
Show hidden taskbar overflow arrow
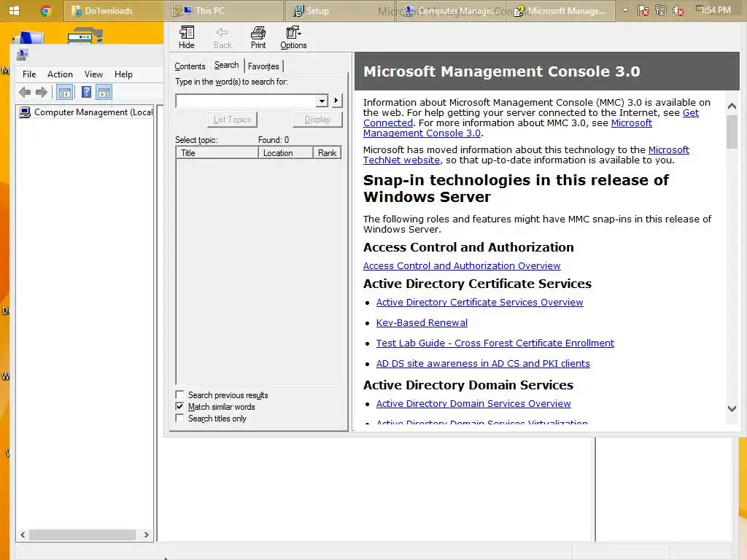(x=625, y=10)
